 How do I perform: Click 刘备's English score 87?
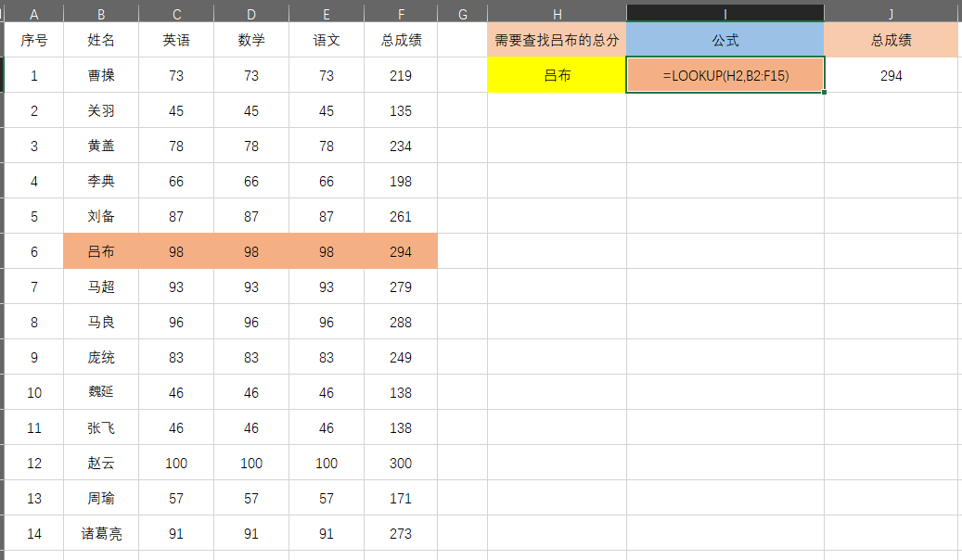coord(176,217)
